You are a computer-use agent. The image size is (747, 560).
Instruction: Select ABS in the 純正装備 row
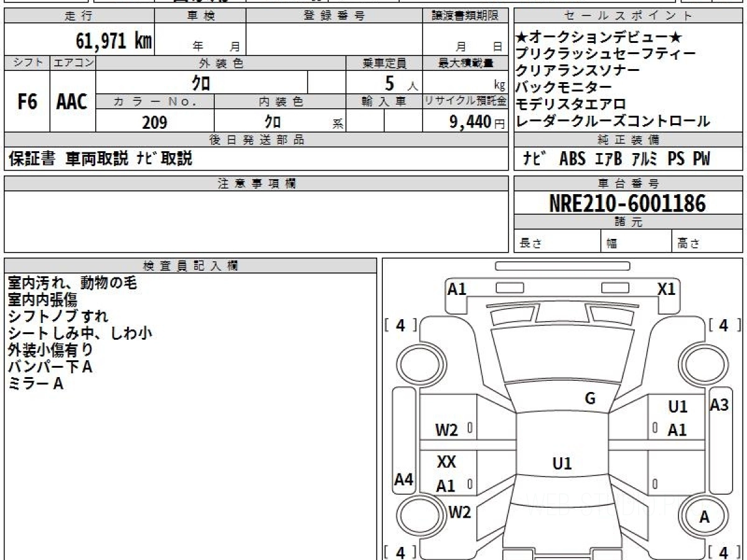[x=572, y=159]
